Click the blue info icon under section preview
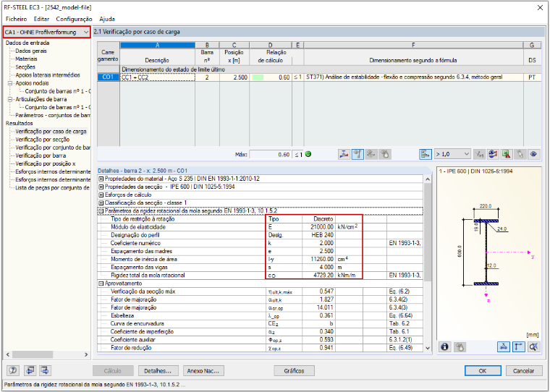 coord(445,346)
